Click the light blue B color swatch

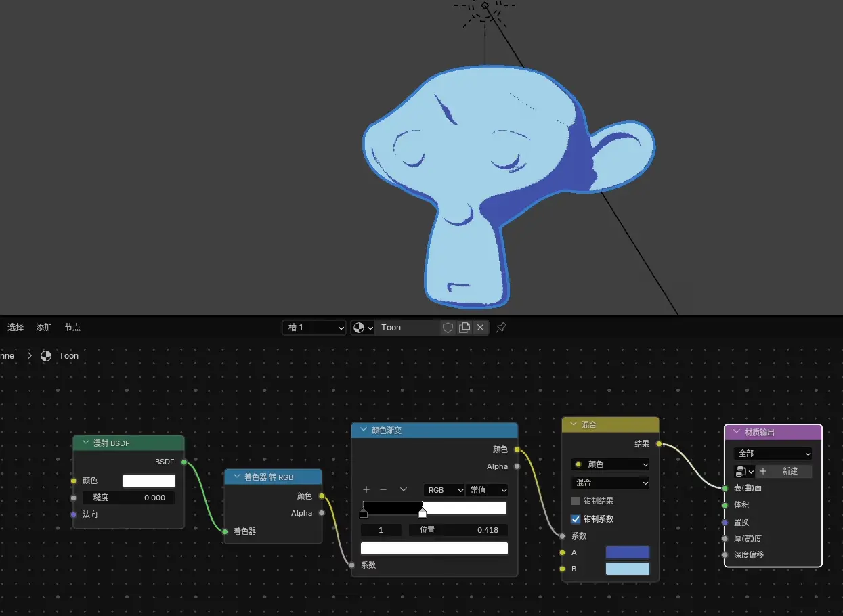pos(628,569)
